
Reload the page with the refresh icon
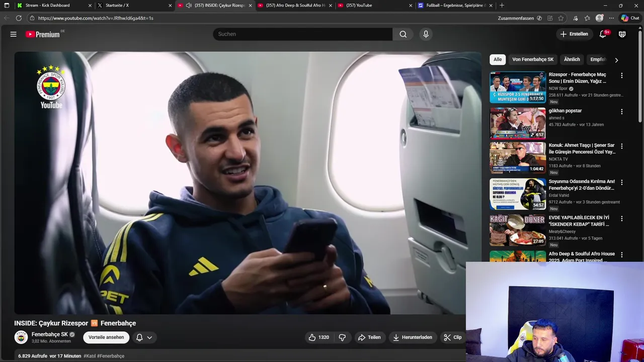click(x=19, y=18)
